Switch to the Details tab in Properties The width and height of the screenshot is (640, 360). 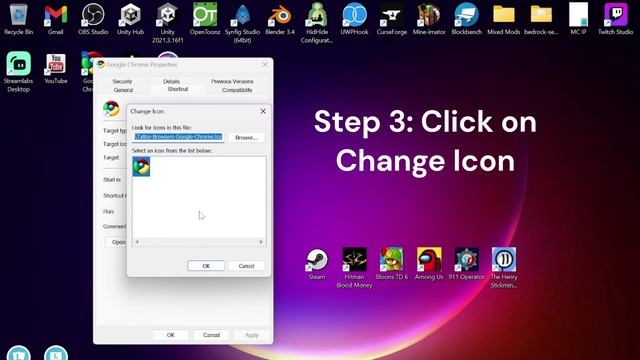click(x=171, y=81)
